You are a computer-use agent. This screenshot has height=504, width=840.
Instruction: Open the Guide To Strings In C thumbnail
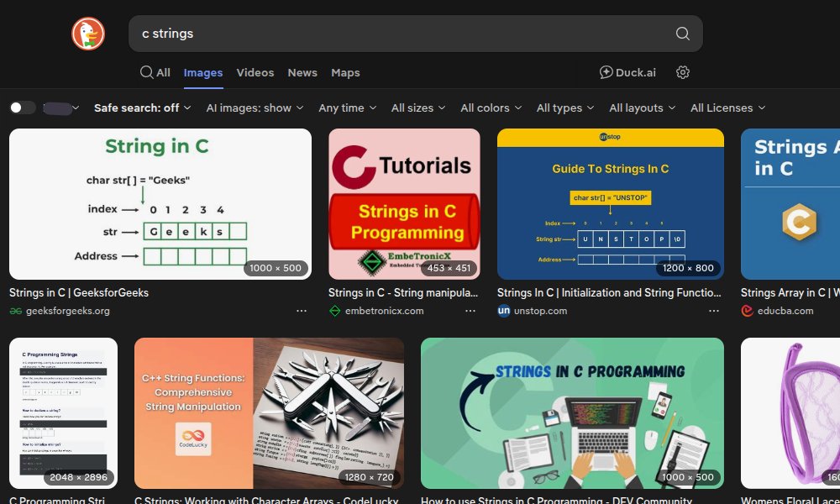610,204
